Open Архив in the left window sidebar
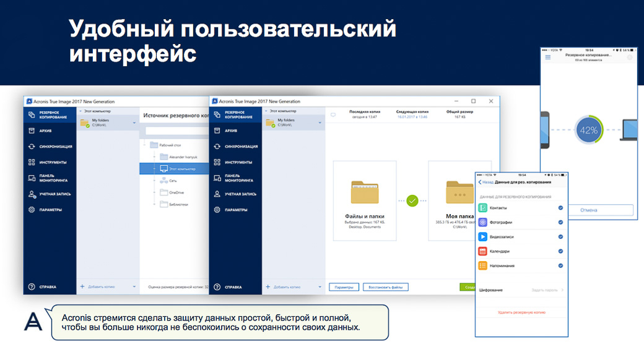The image size is (644, 362). (50, 131)
